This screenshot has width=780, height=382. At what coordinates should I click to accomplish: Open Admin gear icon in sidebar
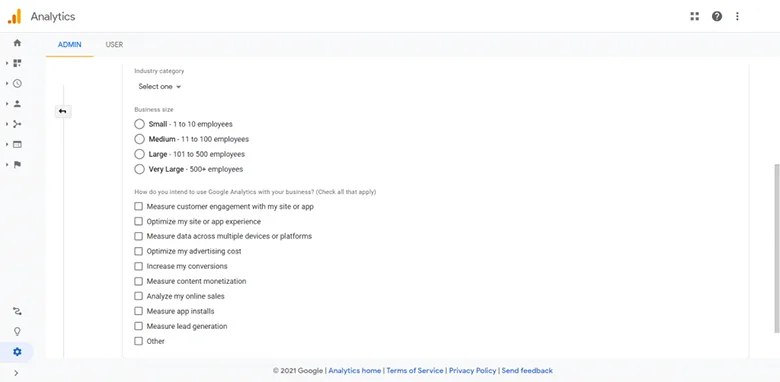point(17,352)
